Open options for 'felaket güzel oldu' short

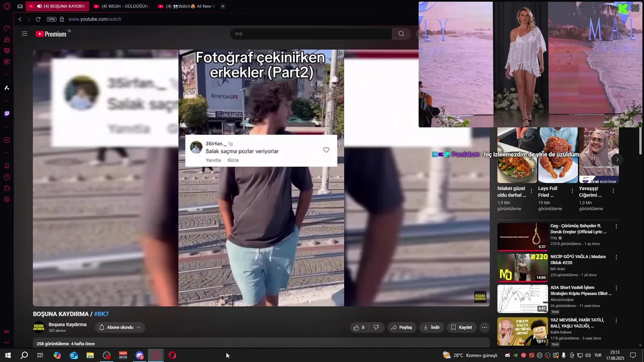tap(531, 191)
